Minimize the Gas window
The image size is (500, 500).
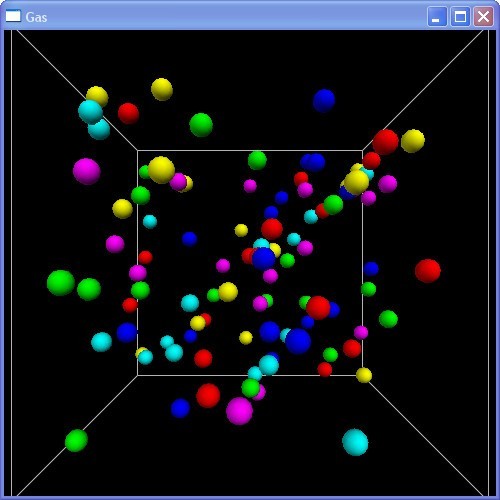[437, 16]
